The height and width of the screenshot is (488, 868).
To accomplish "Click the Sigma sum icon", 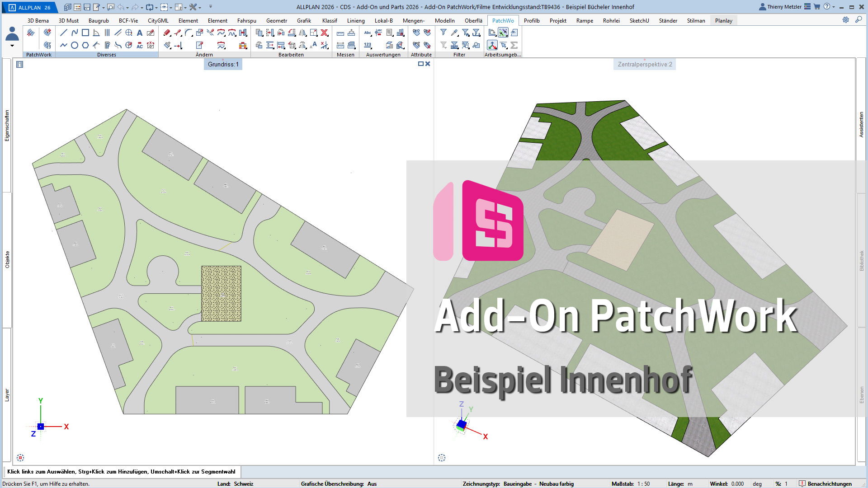I will point(514,45).
